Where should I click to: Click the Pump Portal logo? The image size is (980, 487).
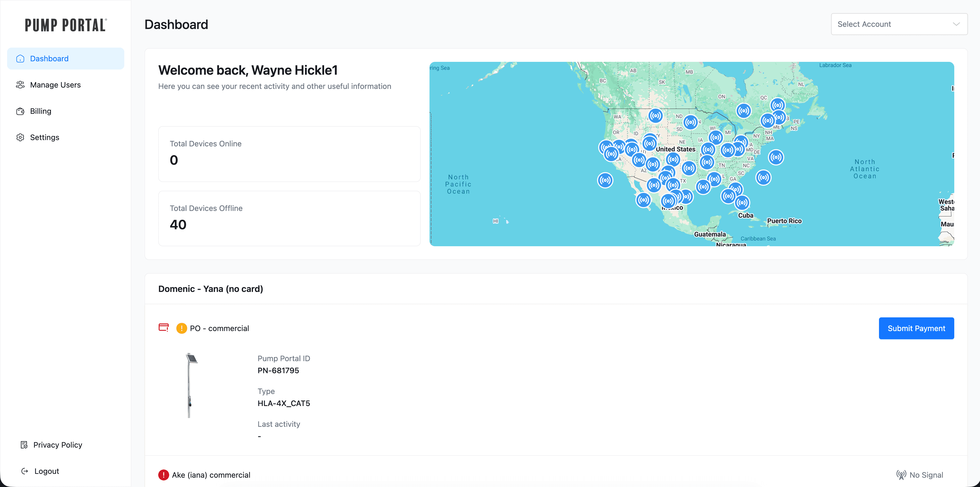point(66,25)
